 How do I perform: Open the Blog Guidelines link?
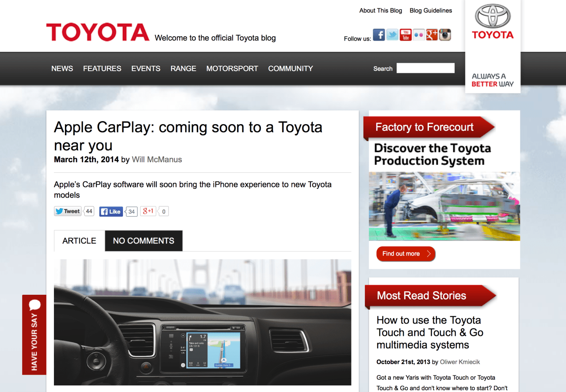(x=431, y=11)
